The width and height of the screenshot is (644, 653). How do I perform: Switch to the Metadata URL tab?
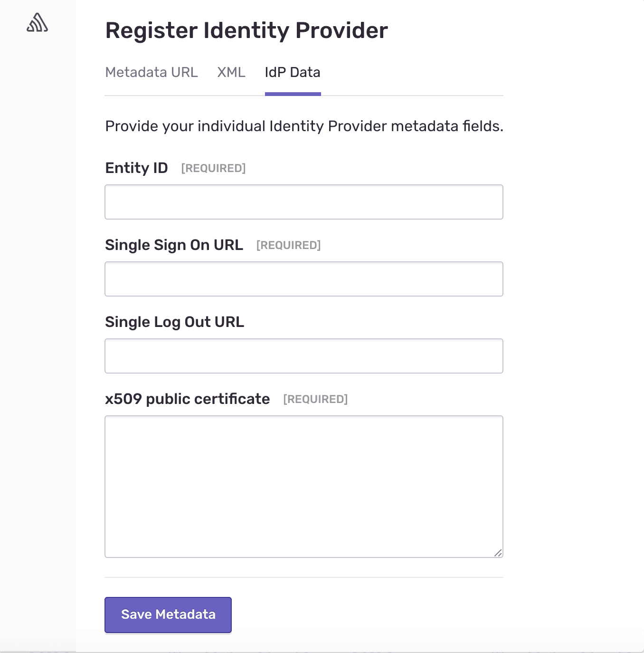[152, 72]
